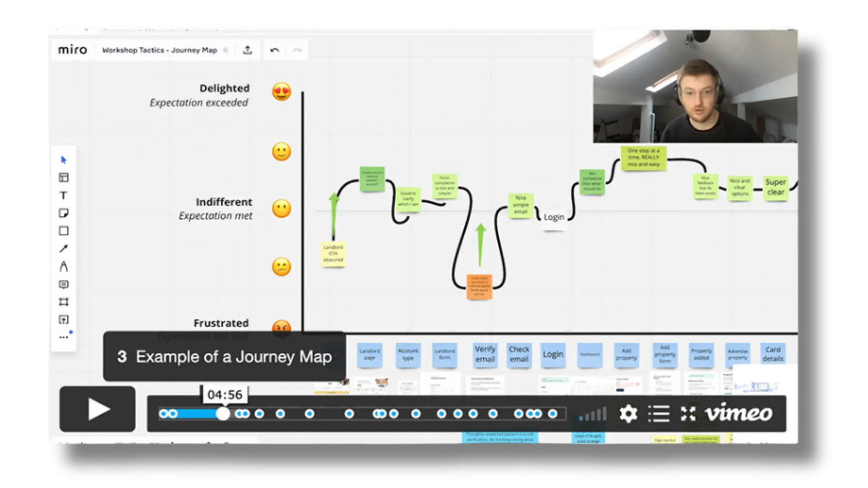Click the undo arrow
Viewport: 868px width, 488px height.
274,50
